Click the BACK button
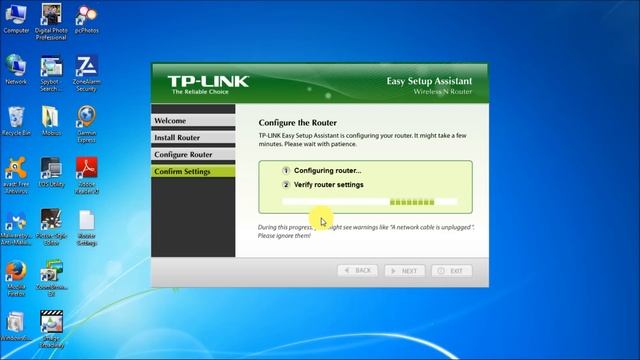Screen dimensions: 640x360 coord(358,271)
